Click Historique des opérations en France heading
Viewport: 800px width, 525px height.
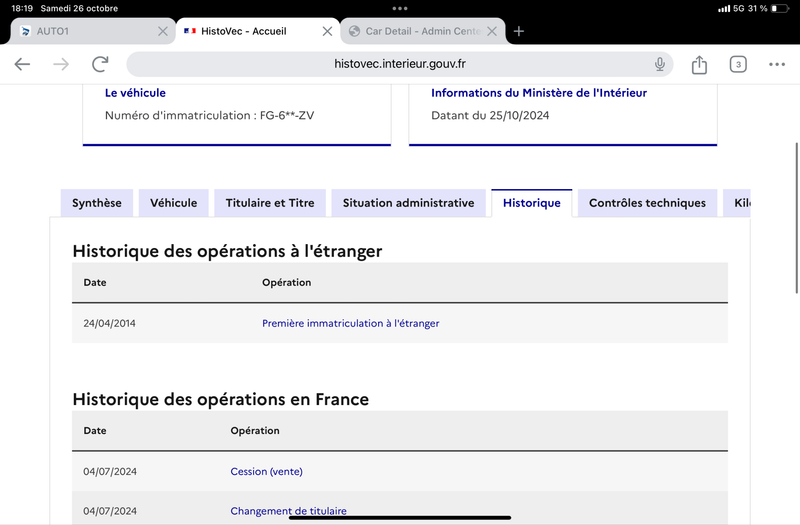tap(220, 399)
